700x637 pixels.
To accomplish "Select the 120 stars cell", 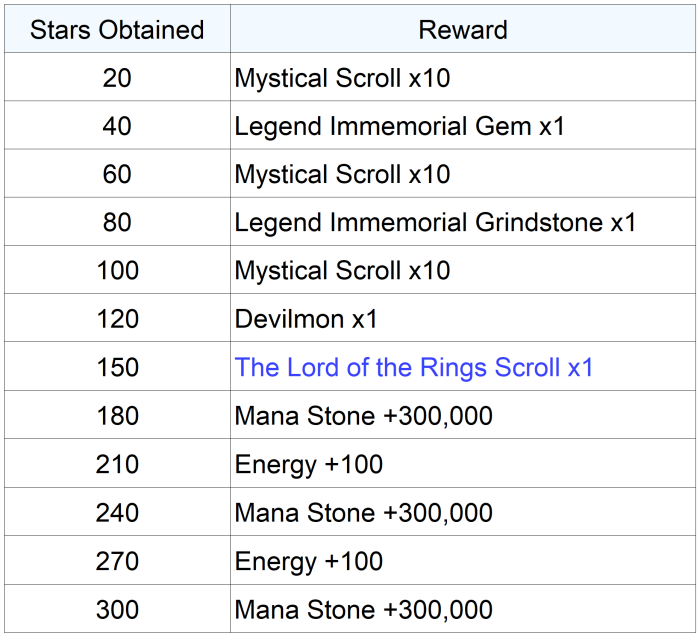I will (x=117, y=320).
